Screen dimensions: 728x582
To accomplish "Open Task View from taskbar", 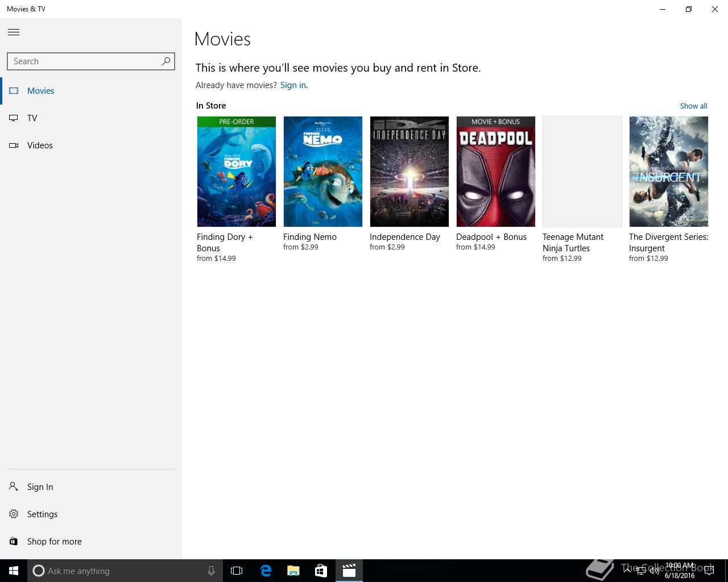I will tap(237, 571).
